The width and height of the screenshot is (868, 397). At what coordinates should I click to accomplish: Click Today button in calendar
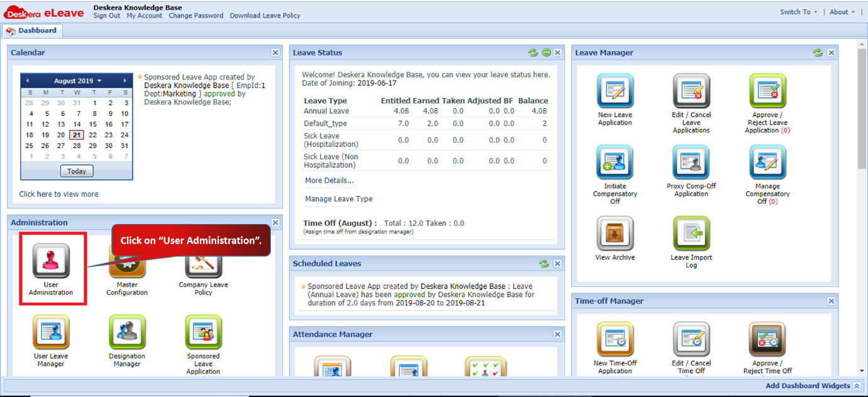(77, 171)
